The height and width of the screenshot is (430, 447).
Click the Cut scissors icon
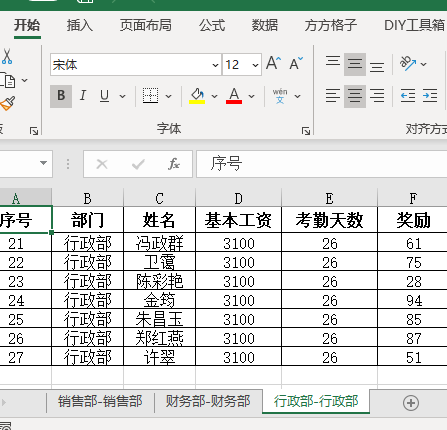pos(7,57)
